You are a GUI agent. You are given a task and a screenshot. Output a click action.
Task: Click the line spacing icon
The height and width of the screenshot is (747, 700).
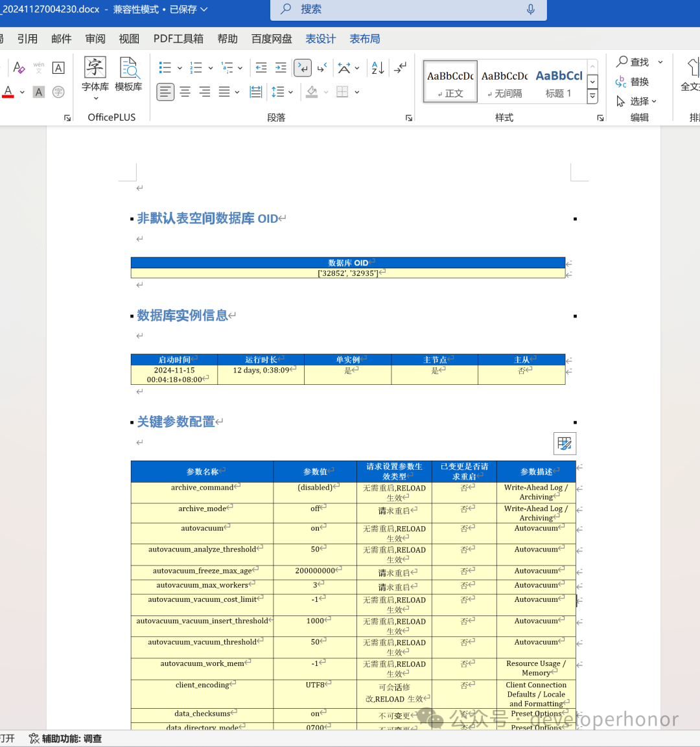278,92
